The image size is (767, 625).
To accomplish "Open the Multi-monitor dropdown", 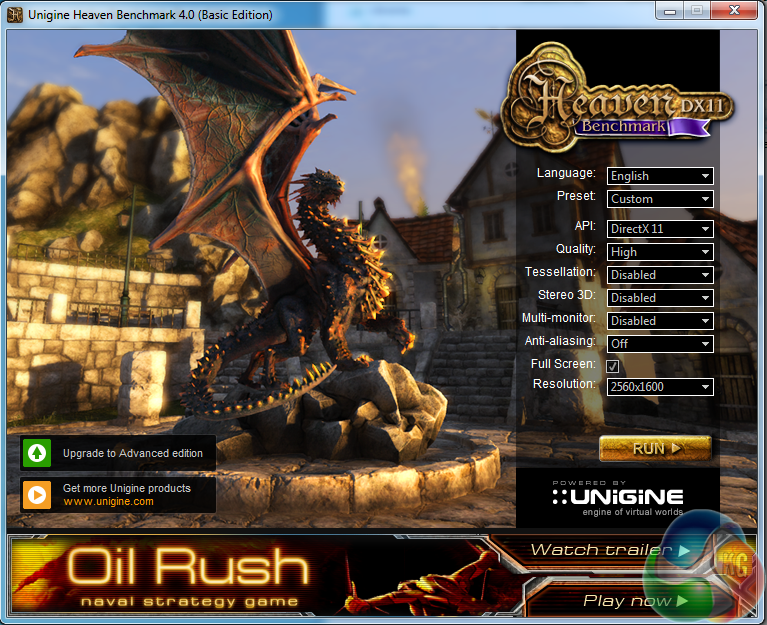I will click(x=660, y=321).
